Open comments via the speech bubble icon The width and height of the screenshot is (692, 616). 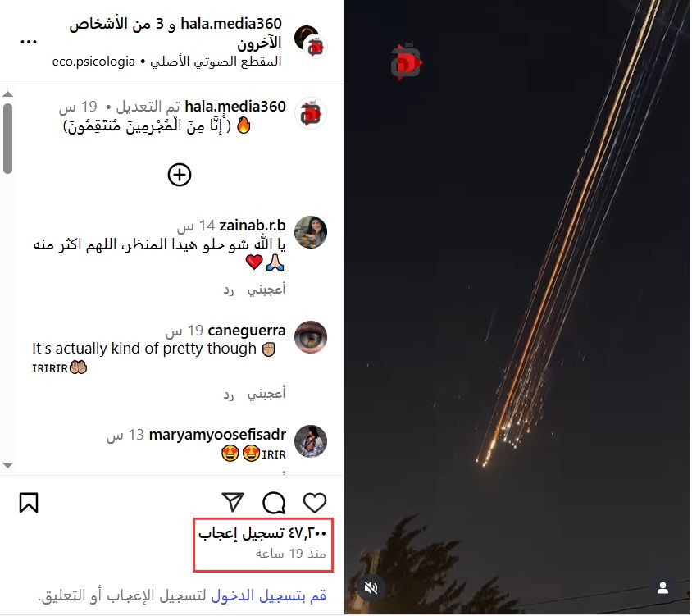point(274,503)
